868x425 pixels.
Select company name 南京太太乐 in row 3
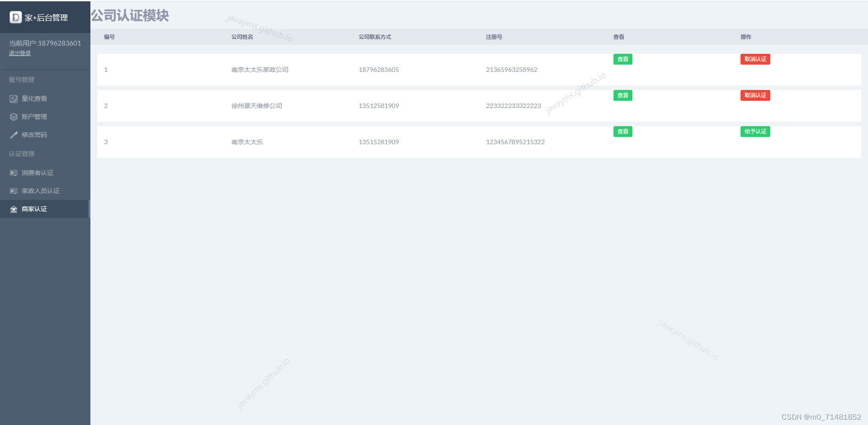[247, 142]
